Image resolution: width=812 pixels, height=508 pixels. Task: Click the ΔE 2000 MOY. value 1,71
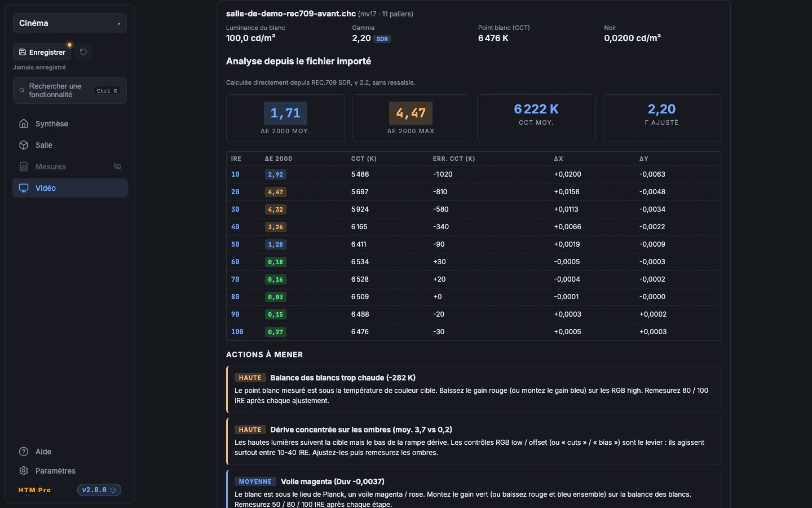pos(285,113)
